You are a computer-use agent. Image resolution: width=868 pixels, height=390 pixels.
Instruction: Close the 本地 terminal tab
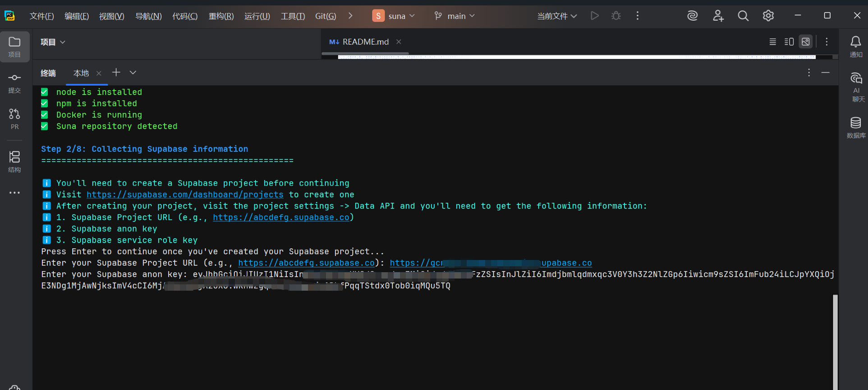99,73
